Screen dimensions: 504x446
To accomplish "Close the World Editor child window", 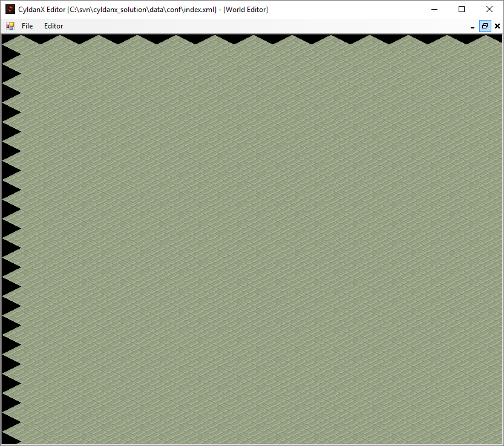I will [x=497, y=26].
